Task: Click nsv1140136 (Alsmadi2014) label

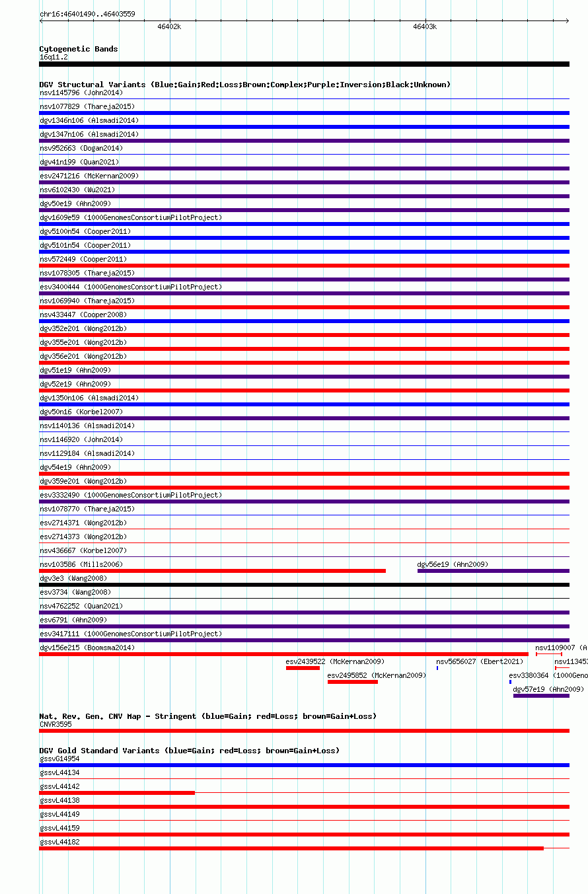Action: (x=87, y=426)
